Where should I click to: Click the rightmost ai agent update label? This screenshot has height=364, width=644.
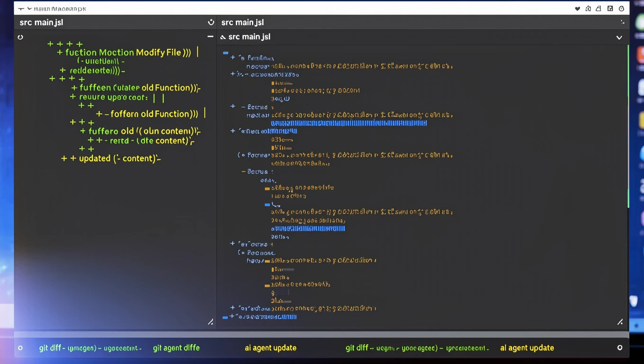coord(527,348)
